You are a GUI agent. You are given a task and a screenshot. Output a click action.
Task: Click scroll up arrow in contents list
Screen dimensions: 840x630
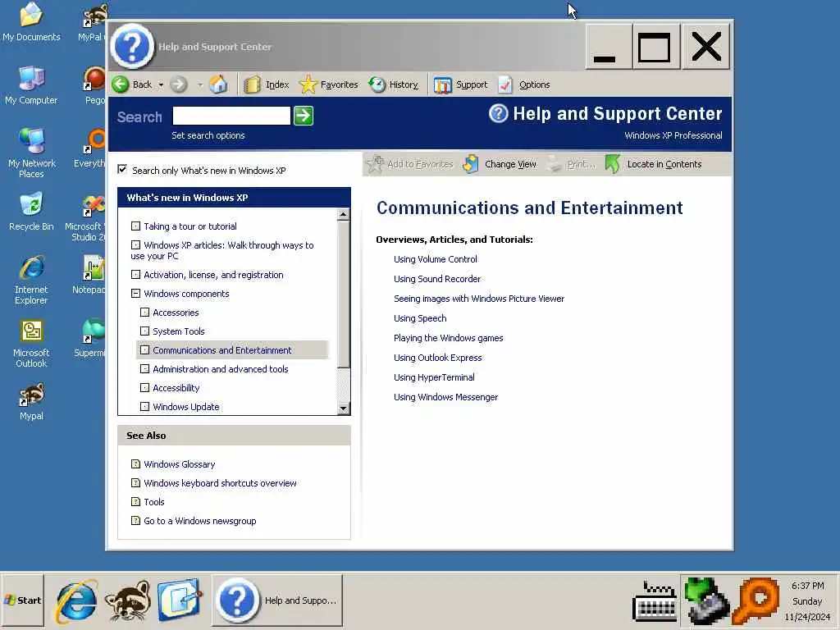tap(344, 214)
